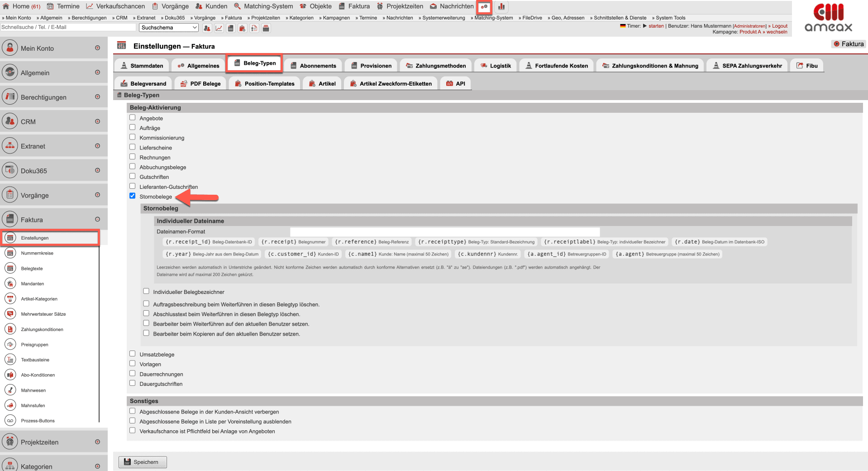
Task: Open the settings gears icon in top bar
Action: [484, 7]
